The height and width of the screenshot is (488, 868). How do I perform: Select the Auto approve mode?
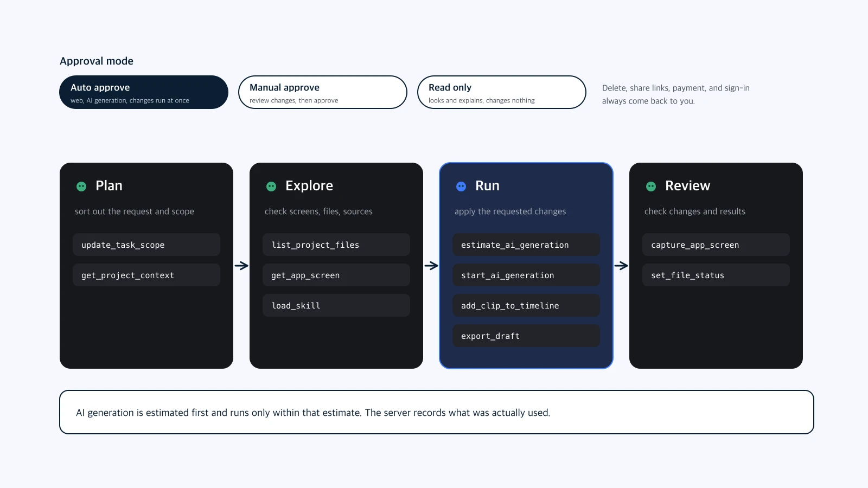144,92
